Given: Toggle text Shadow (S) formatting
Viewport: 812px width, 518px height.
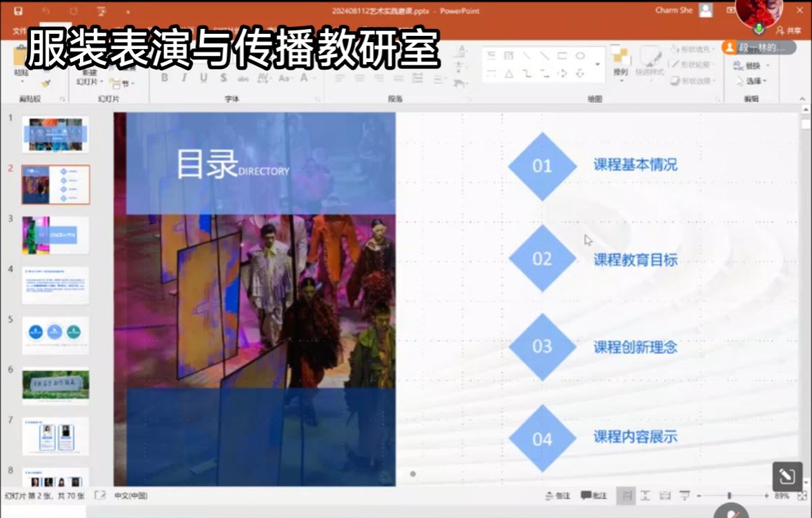Looking at the screenshot, I should (223, 78).
